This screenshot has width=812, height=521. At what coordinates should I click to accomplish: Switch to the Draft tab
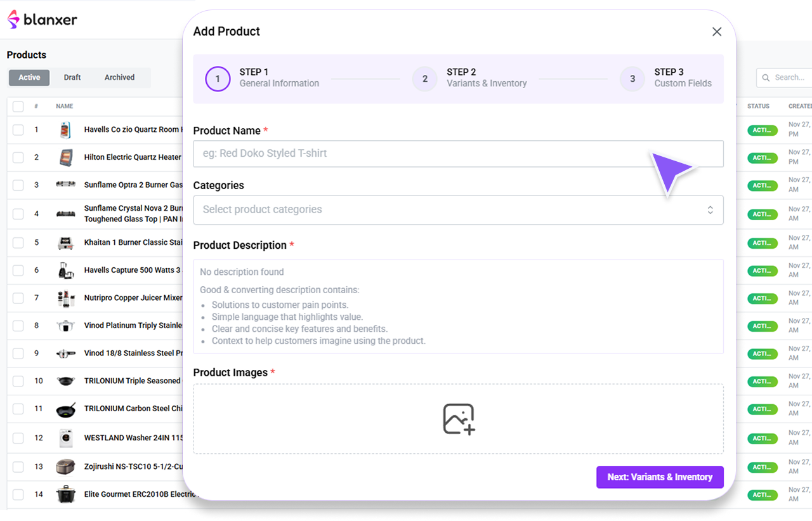tap(72, 77)
